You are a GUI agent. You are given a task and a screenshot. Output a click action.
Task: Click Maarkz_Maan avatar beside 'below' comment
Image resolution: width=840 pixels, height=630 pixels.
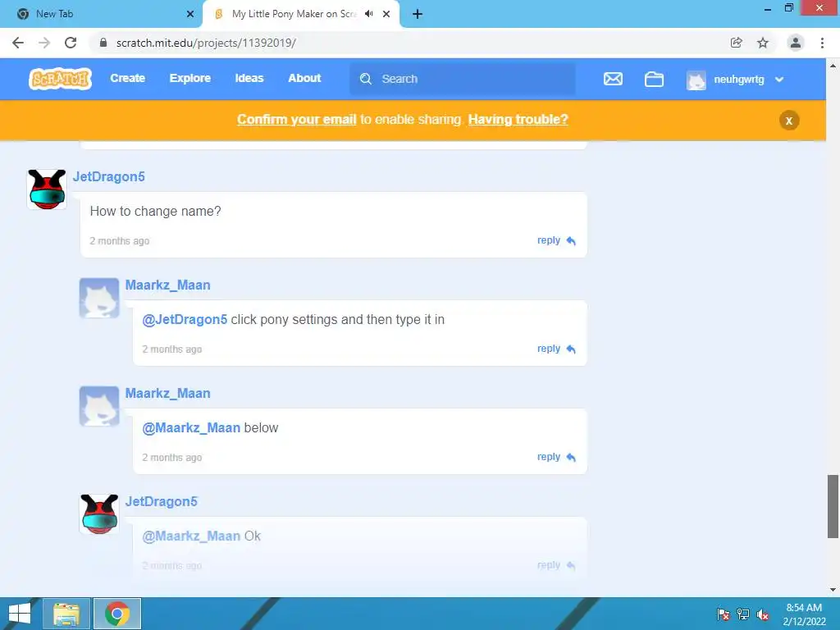point(99,406)
